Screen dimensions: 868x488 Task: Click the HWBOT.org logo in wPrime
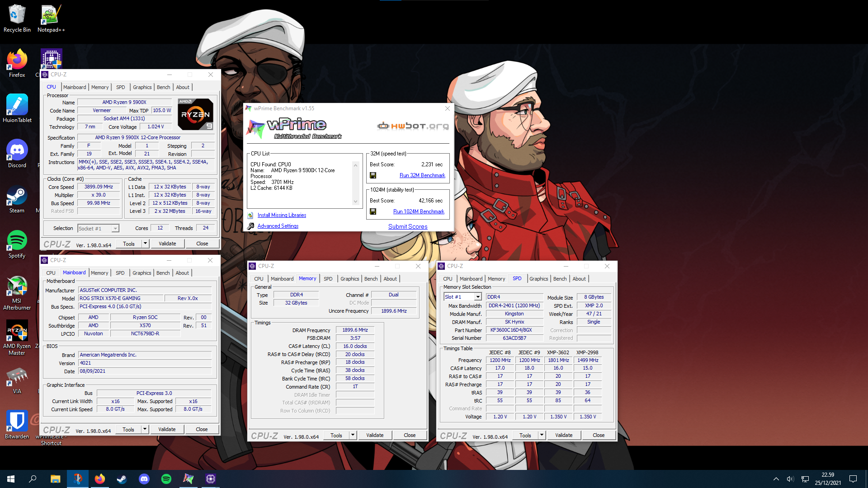point(413,126)
